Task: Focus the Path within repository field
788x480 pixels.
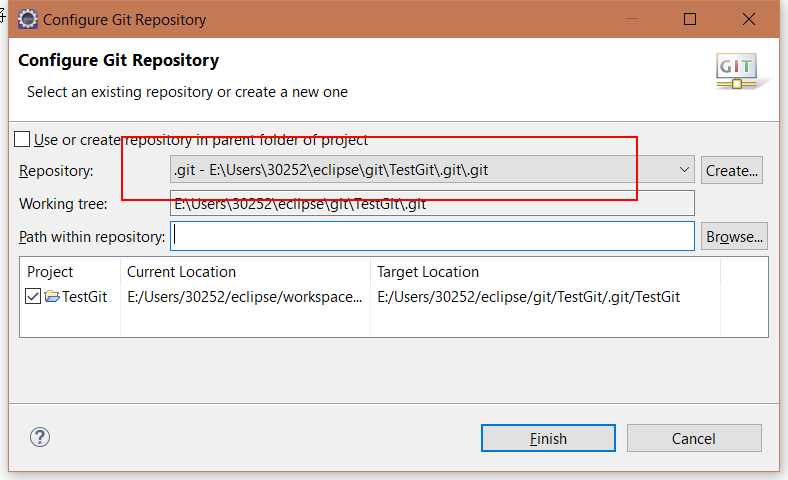Action: pos(433,237)
